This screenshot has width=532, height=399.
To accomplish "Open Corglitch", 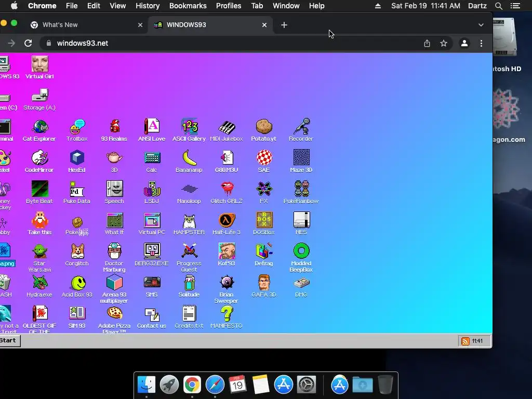I will [77, 255].
